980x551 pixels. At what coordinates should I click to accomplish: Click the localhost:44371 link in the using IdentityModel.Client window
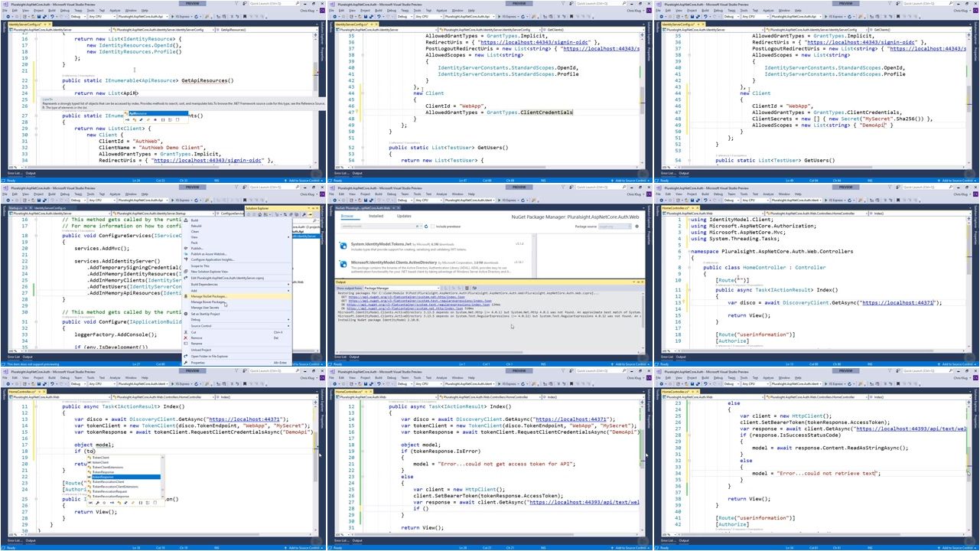(897, 302)
